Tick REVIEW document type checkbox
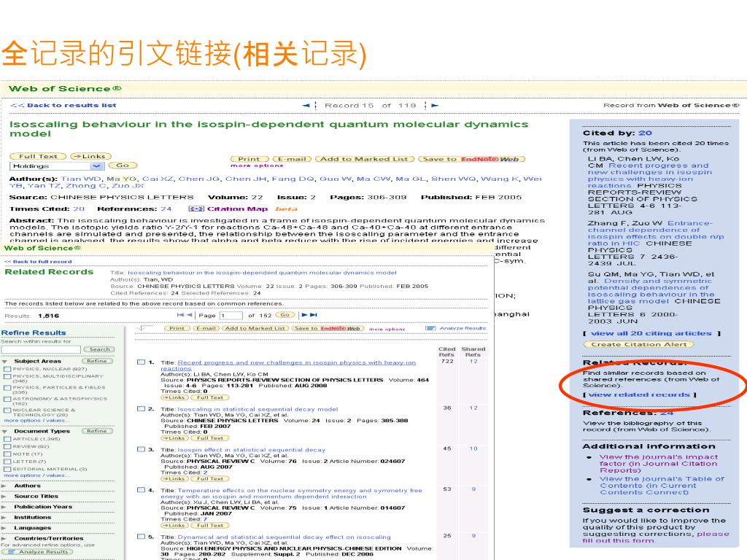This screenshot has height=560, width=747. 7,447
